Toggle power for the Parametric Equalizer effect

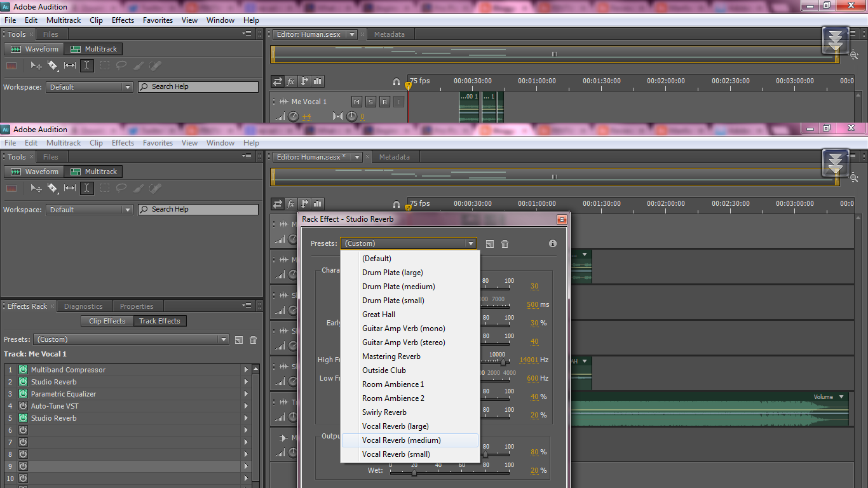pos(24,394)
